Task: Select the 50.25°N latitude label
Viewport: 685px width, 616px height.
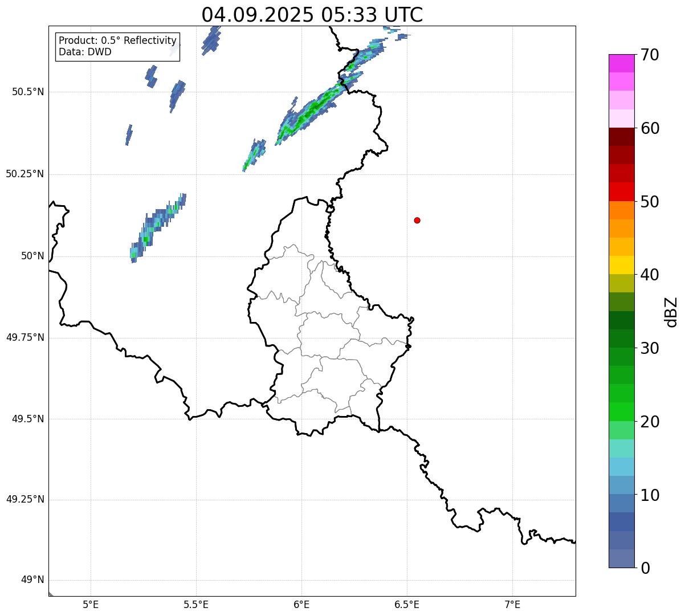Action: 25,174
